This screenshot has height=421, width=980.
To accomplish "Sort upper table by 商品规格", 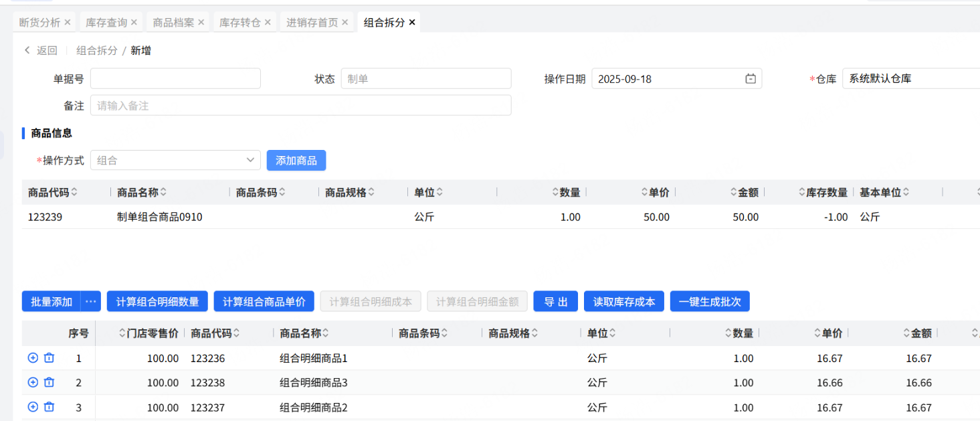I will 371,192.
